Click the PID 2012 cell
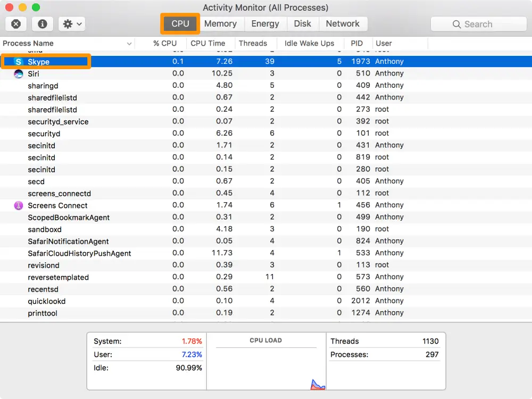 tap(361, 301)
